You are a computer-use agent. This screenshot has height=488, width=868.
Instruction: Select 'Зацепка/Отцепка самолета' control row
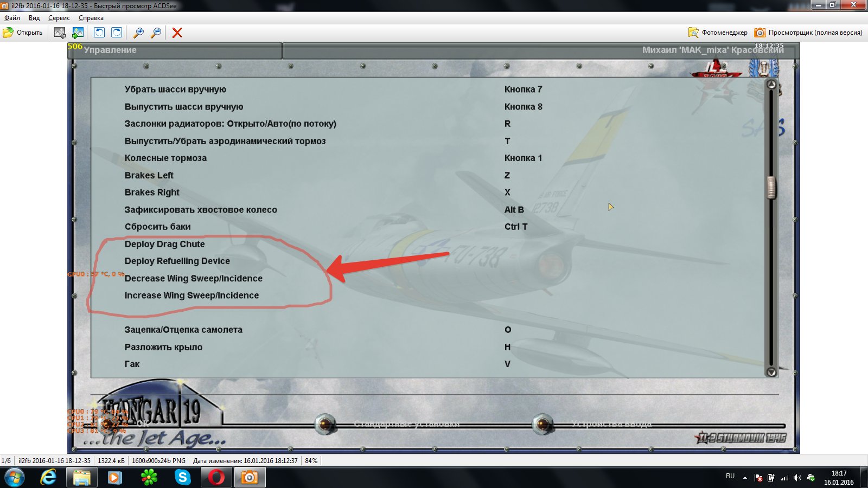[x=183, y=330]
